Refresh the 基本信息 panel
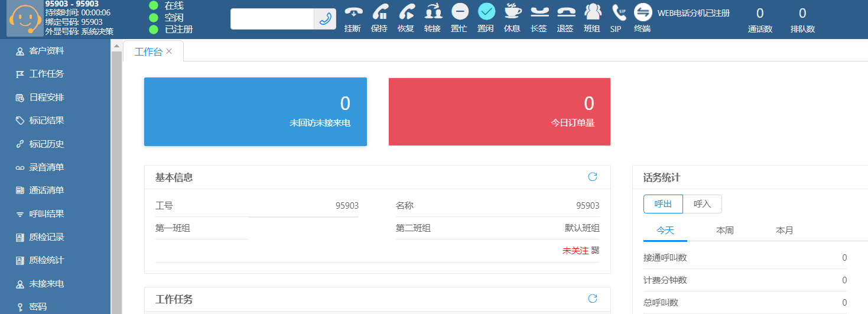The width and height of the screenshot is (868, 314). (x=592, y=177)
